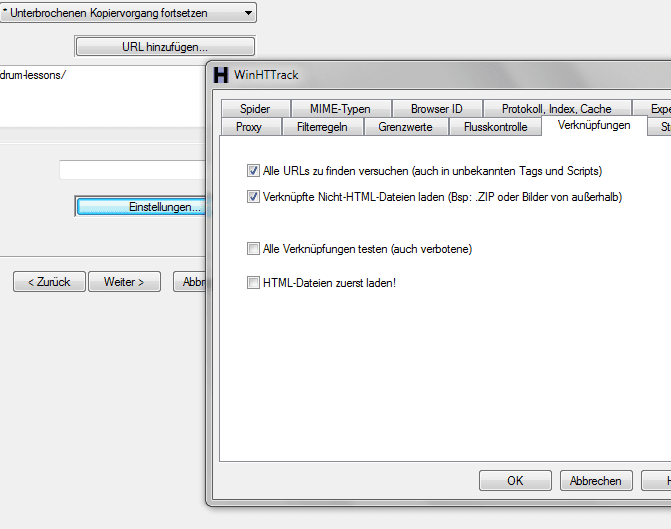Open the MIME-Typen tab
Image resolution: width=671 pixels, height=529 pixels.
[341, 109]
